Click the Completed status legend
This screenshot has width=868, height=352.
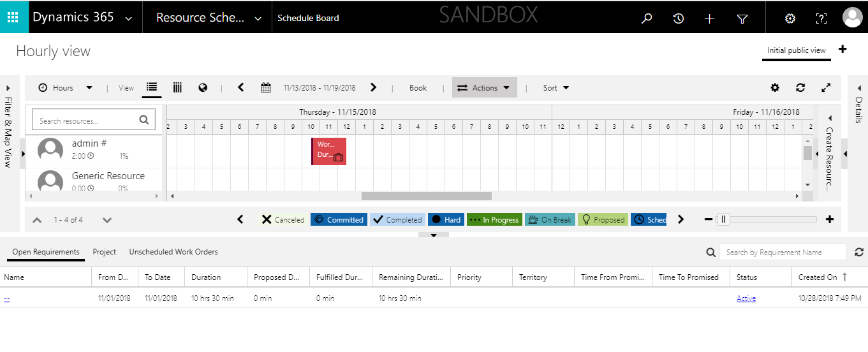pyautogui.click(x=397, y=219)
